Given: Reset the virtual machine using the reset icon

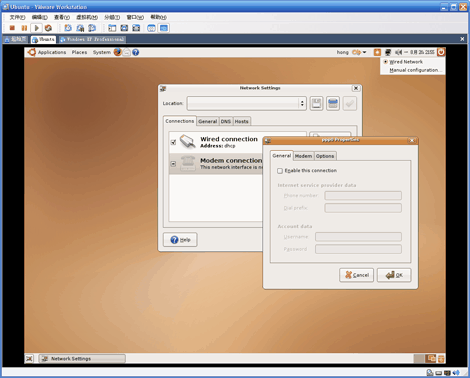Looking at the screenshot, I should 48,28.
